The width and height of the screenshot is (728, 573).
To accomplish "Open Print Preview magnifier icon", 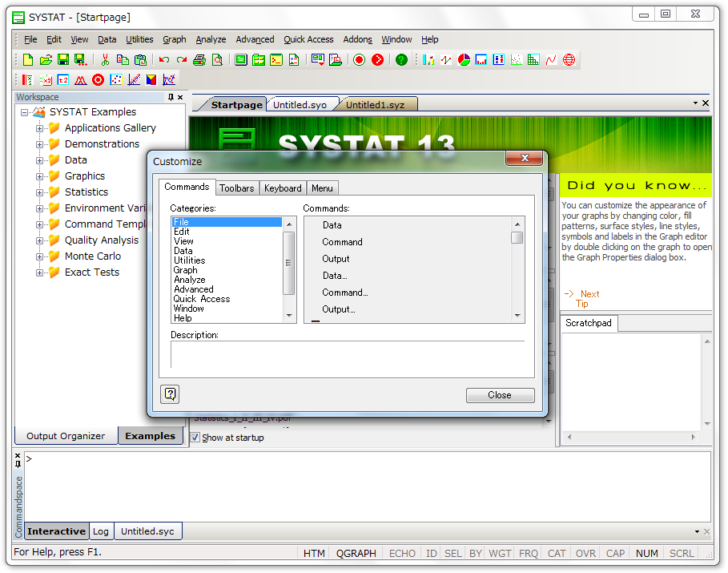I will 217,60.
